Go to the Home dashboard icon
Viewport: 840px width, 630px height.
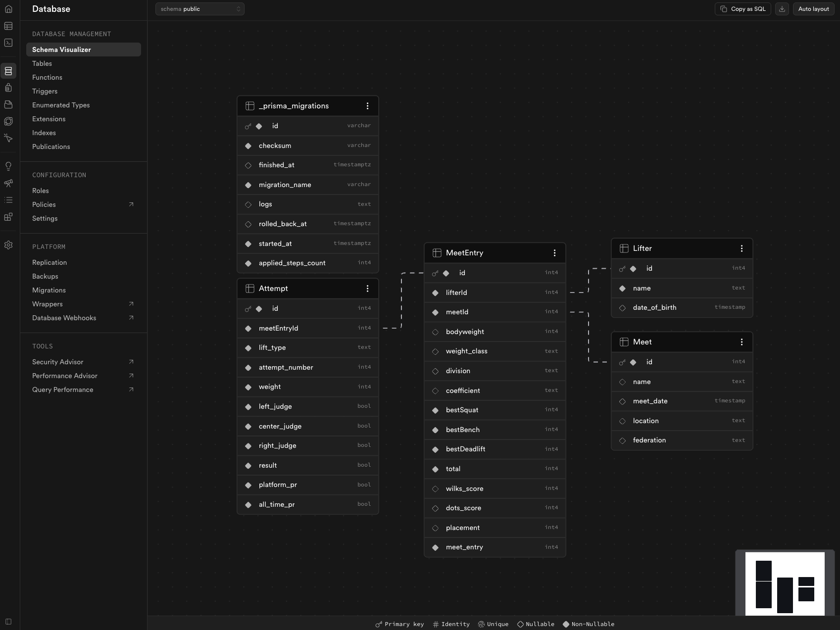pos(8,8)
